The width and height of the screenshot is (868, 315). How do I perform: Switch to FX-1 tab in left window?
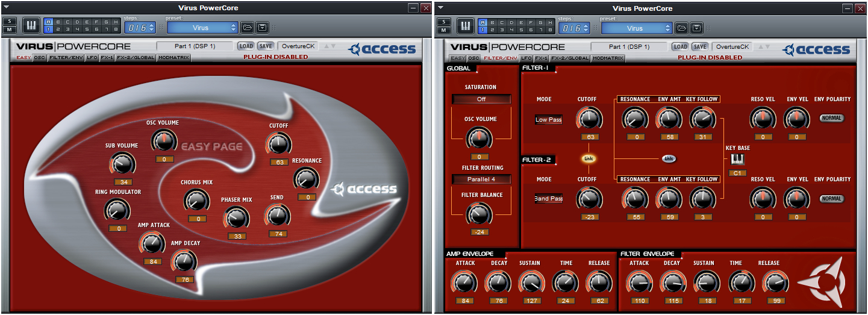107,58
